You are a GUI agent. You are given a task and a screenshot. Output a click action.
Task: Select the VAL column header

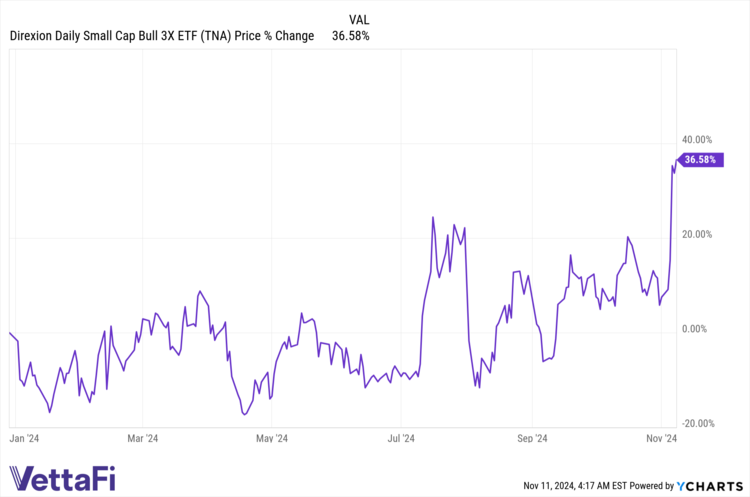359,19
